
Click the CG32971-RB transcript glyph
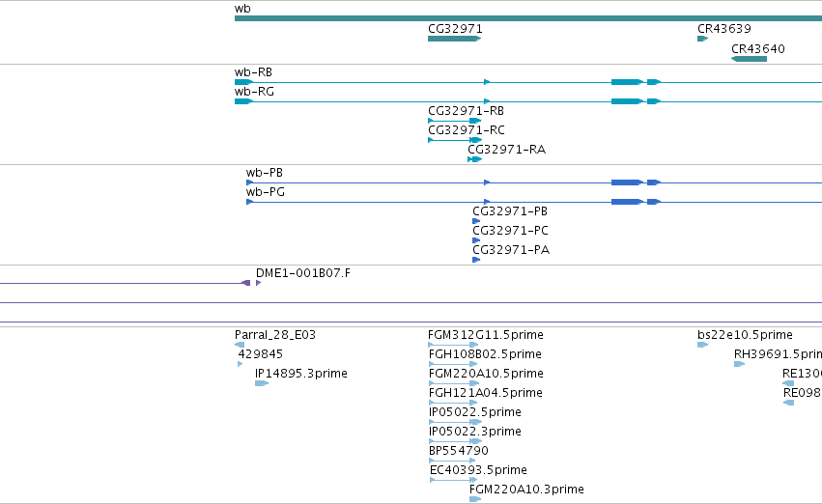pos(455,121)
